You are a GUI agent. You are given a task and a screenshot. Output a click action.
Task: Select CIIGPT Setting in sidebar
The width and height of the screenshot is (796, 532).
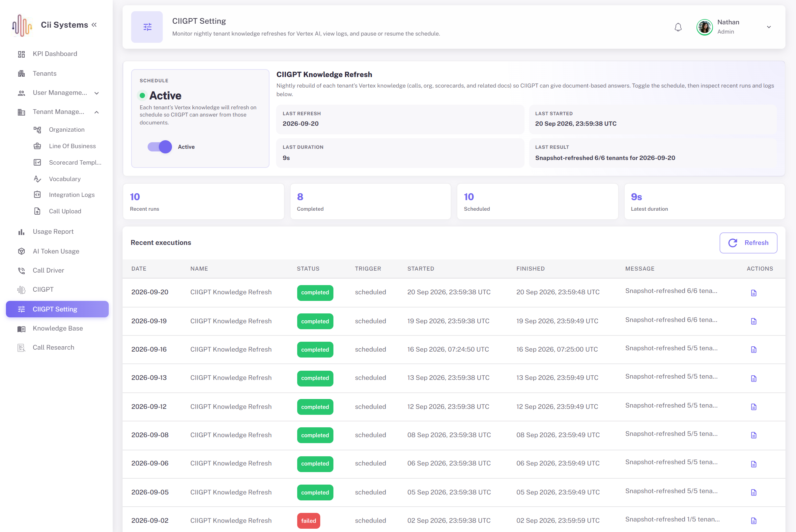click(x=57, y=309)
